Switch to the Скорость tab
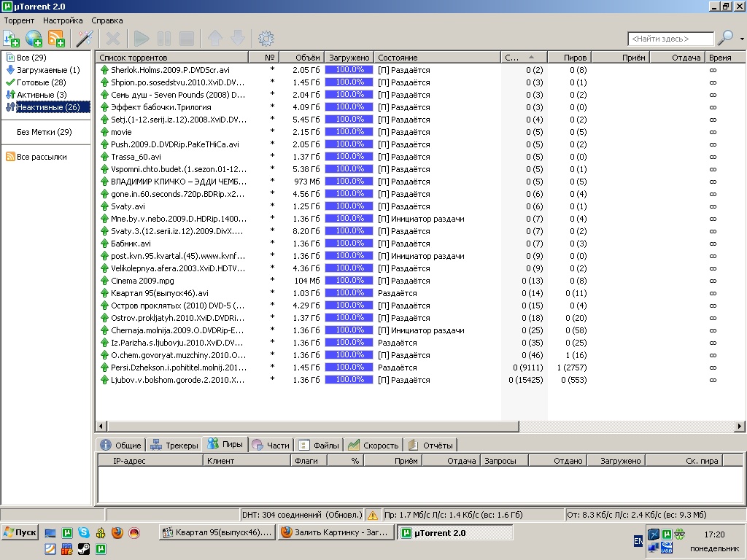The height and width of the screenshot is (560, 747). [373, 446]
